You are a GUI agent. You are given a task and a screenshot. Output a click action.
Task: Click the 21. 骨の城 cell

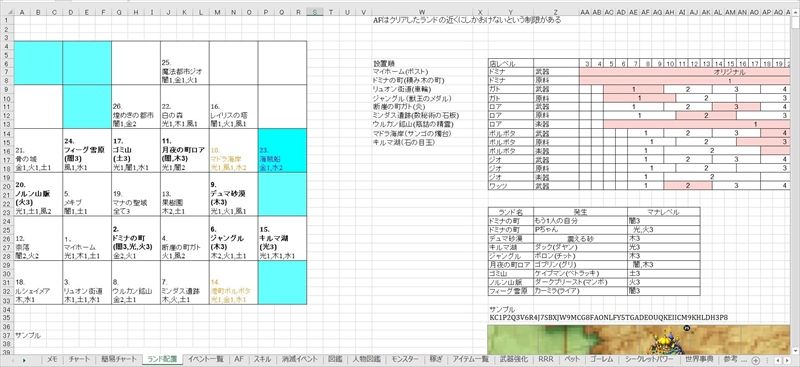[x=38, y=151]
